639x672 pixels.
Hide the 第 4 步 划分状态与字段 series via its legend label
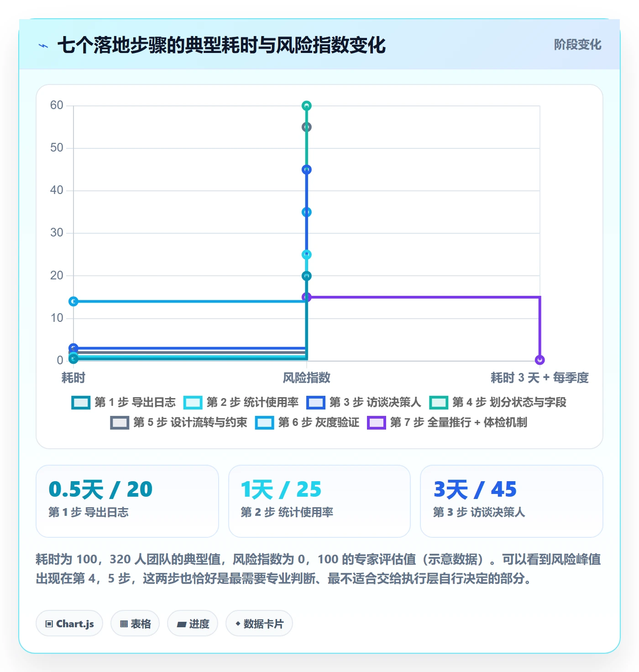(509, 403)
